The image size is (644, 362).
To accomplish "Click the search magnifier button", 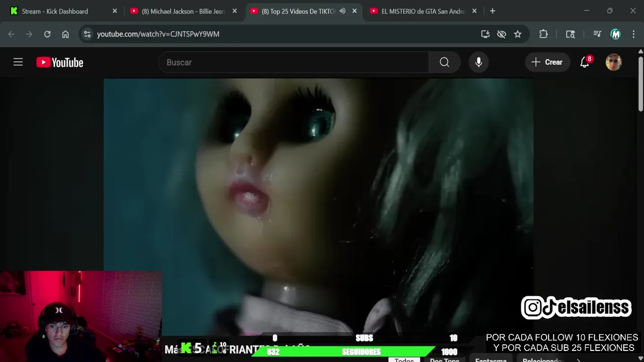I will click(x=444, y=62).
